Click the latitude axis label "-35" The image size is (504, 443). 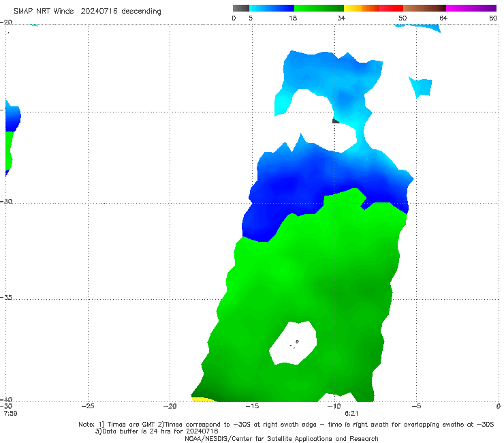click(x=6, y=298)
